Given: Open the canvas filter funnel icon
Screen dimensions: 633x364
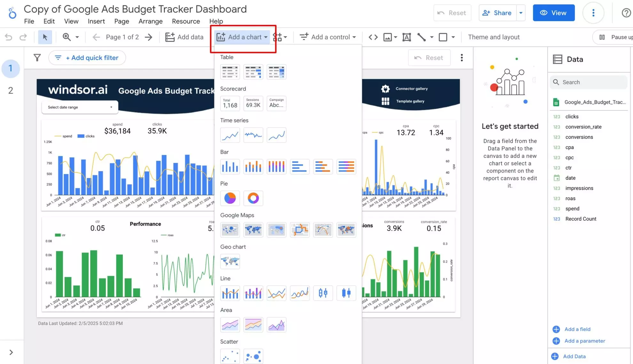Looking at the screenshot, I should click(37, 58).
